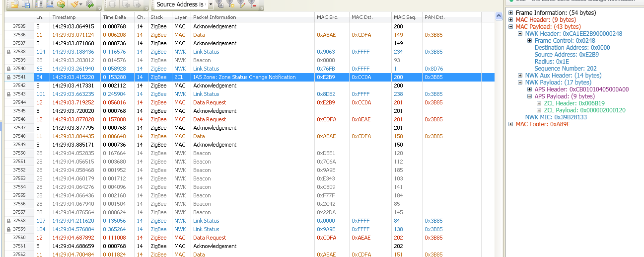Open the filter combo box dropdown arrow
Viewport: 644px width, 257px height.
211,4
